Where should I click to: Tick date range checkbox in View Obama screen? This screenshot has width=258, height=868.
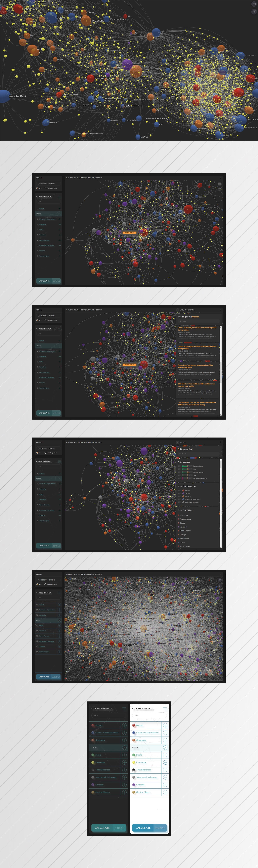pos(38,184)
